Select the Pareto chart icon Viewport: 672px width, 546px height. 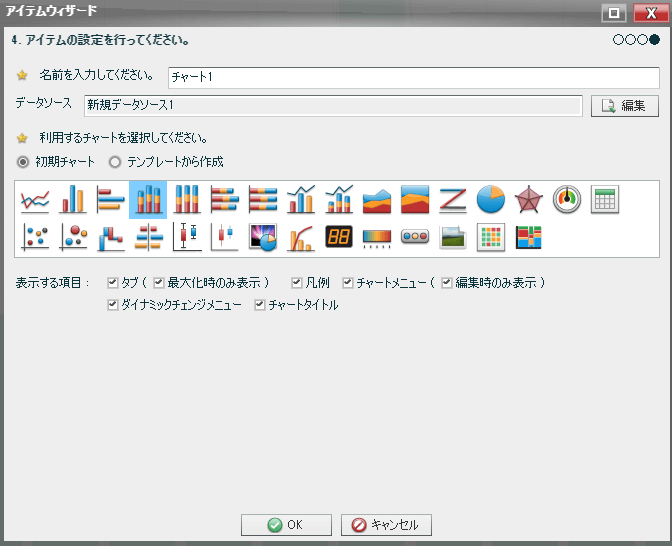(x=301, y=237)
